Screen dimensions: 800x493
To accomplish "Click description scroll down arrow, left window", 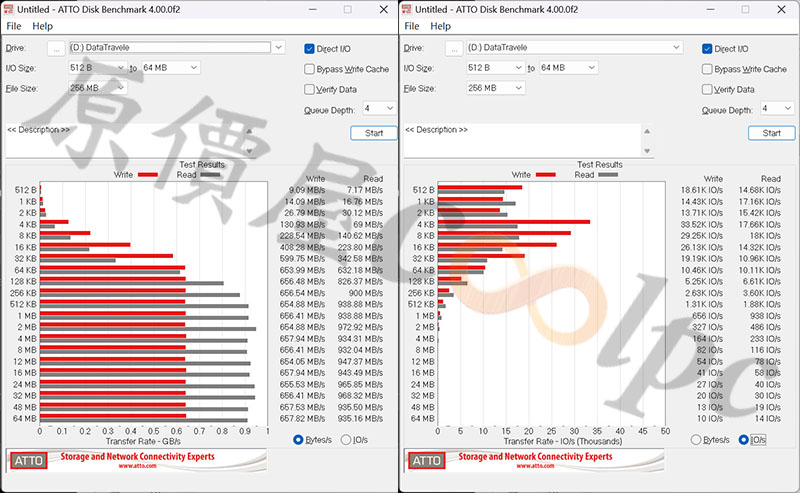I will 249,151.
